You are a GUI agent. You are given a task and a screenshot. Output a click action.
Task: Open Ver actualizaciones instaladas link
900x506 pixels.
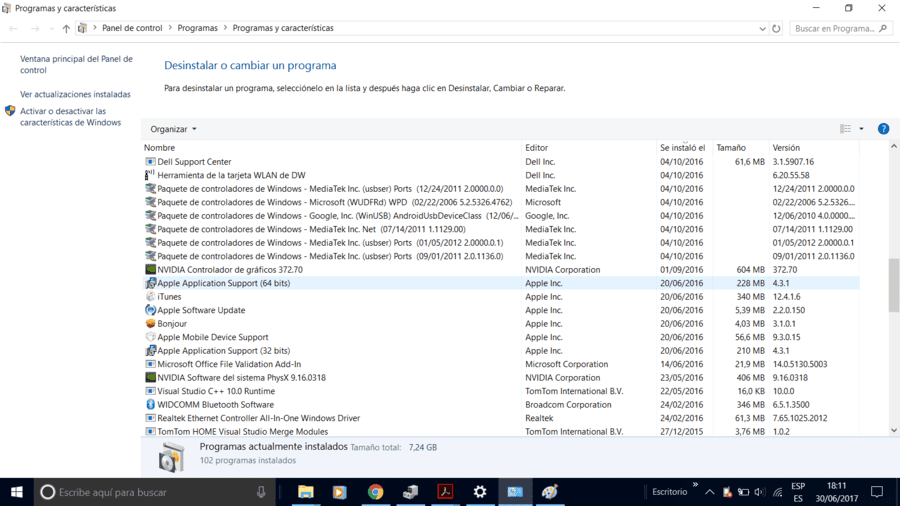coord(75,94)
